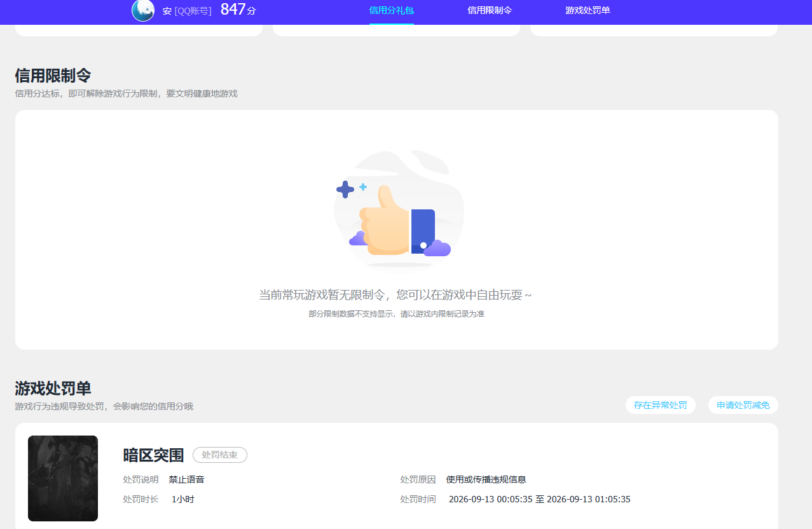The width and height of the screenshot is (812, 529).
Task: Click the 安 [QQ账号] account name
Action: click(x=187, y=11)
